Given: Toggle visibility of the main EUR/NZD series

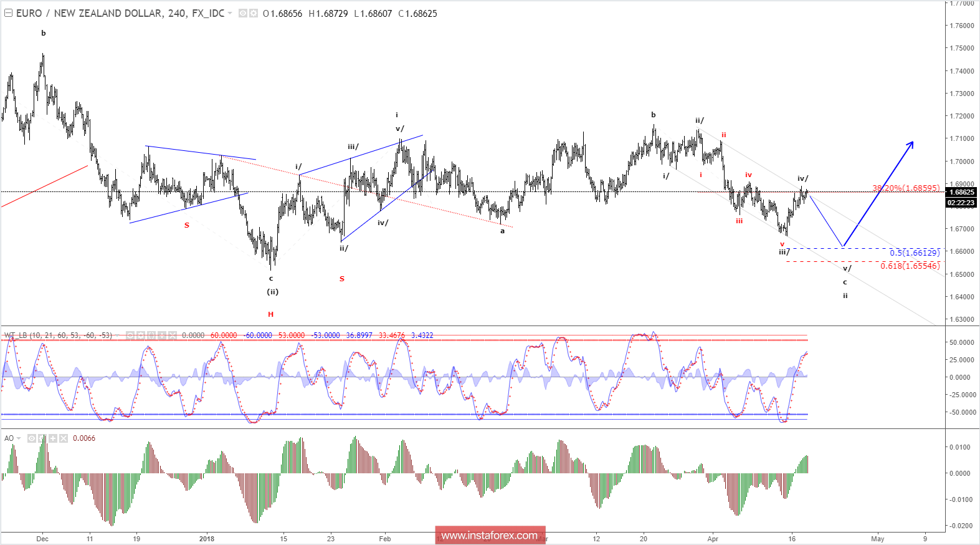Looking at the screenshot, I should tap(243, 13).
